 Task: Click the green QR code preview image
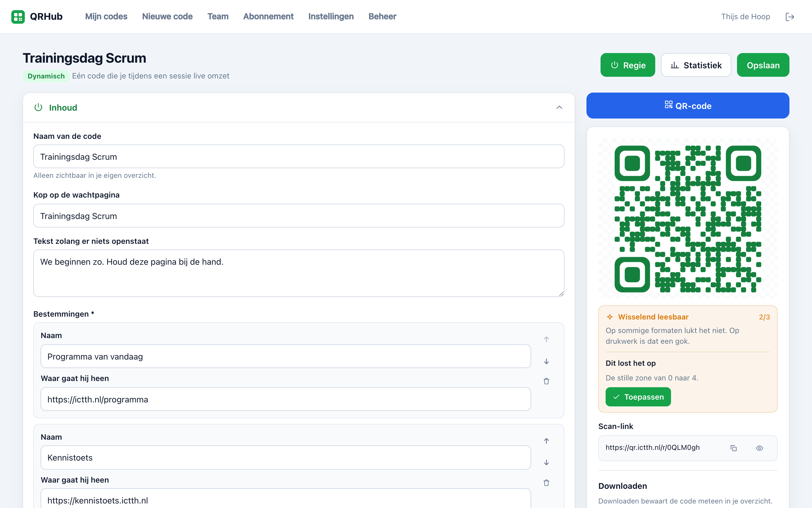tap(687, 219)
